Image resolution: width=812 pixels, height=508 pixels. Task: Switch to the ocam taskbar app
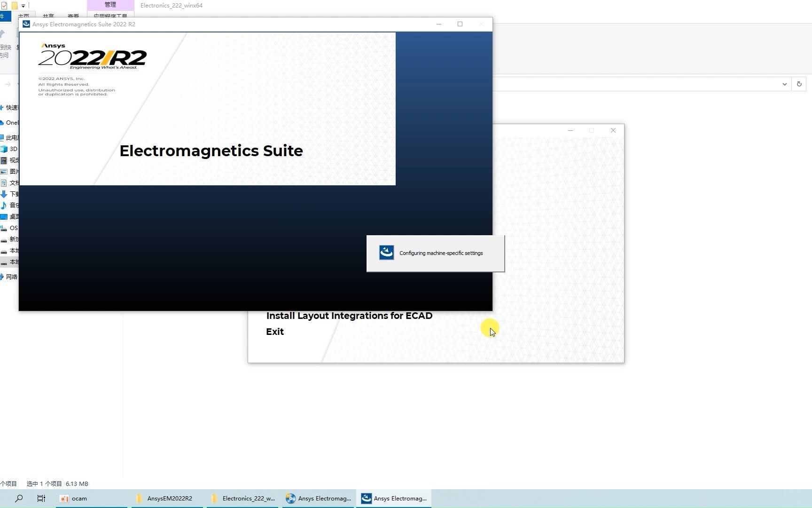(x=92, y=499)
